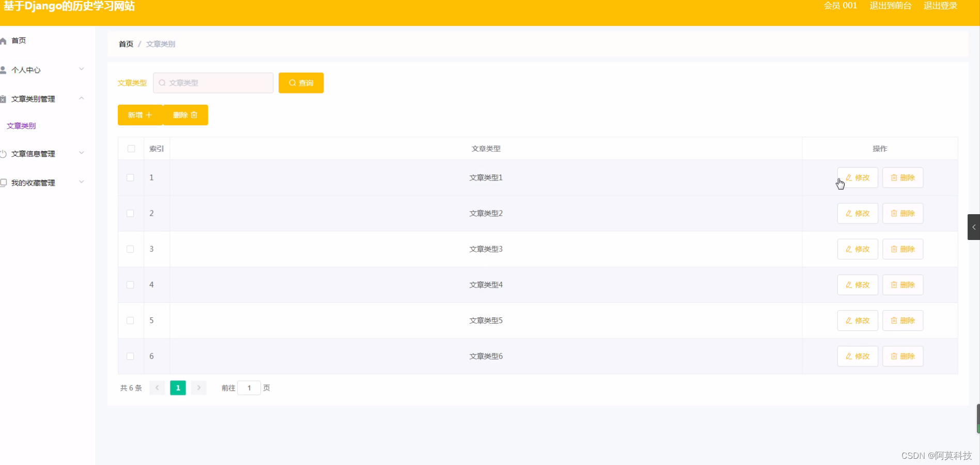Go to next page arrow
This screenshot has height=465, width=980.
click(x=199, y=388)
